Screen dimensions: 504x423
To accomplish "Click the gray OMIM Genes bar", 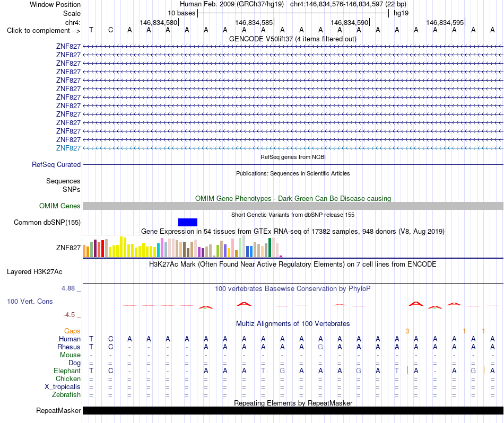I will coord(293,206).
